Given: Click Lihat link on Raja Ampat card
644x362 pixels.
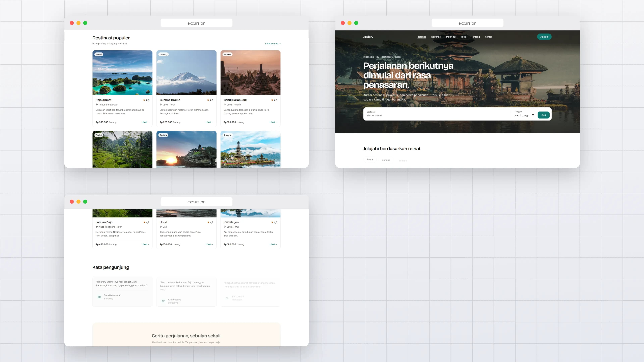Looking at the screenshot, I should [x=145, y=122].
